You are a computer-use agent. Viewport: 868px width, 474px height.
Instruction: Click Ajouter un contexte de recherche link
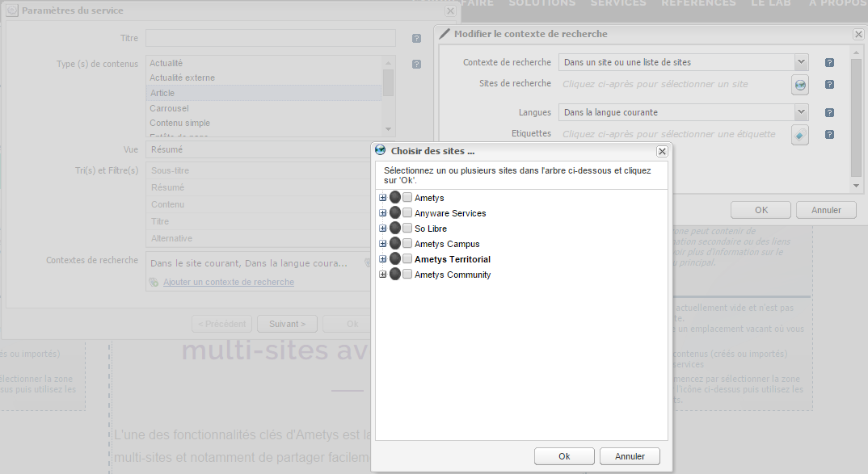(229, 282)
